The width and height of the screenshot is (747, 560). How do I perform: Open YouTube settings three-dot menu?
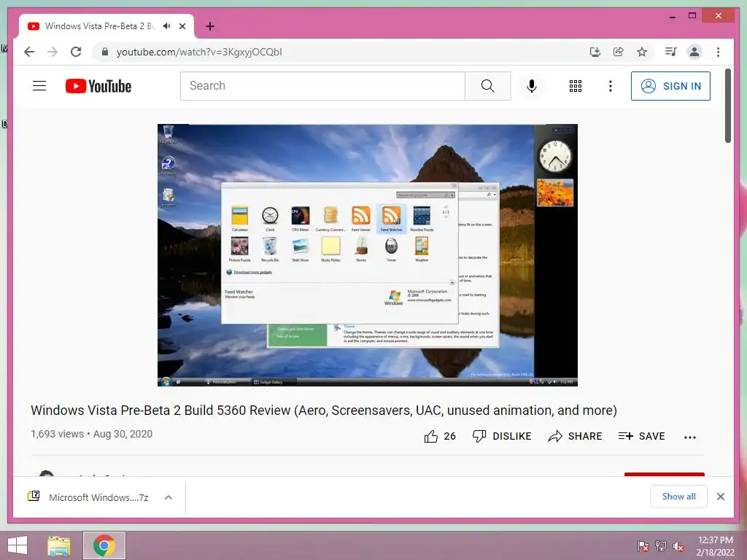click(x=611, y=86)
